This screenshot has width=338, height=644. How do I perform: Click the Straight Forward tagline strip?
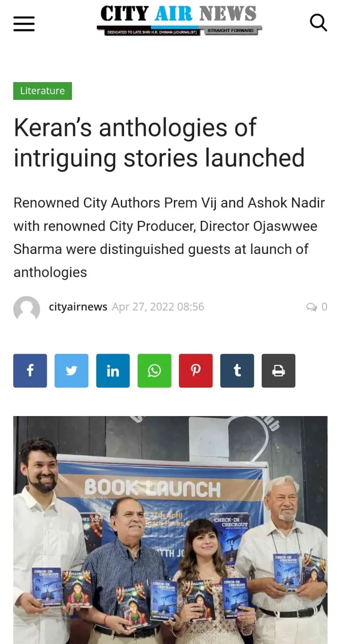click(x=231, y=31)
